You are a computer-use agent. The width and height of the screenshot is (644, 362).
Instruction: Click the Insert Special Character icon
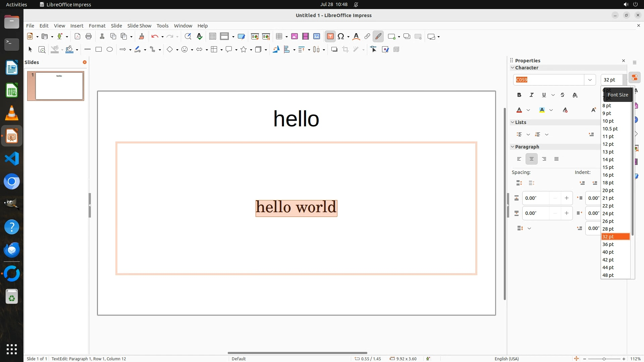click(x=341, y=37)
